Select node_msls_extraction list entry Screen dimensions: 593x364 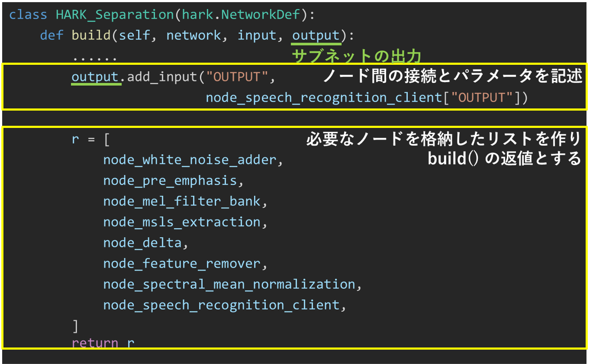(x=182, y=222)
